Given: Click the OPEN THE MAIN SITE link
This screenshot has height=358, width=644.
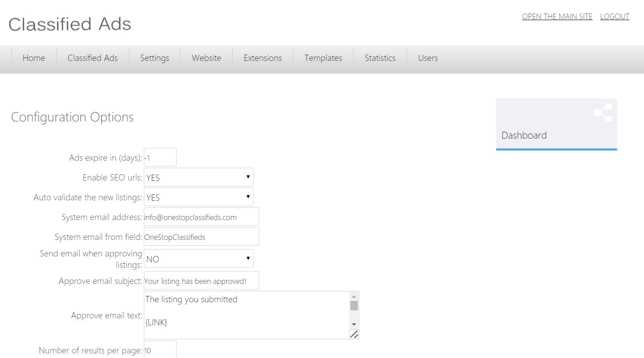Looking at the screenshot, I should tap(557, 16).
